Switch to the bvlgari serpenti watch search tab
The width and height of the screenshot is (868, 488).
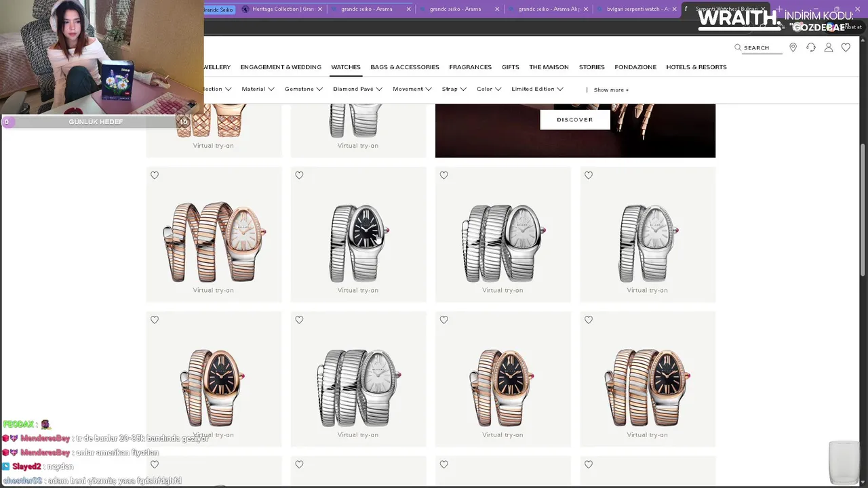pyautogui.click(x=637, y=9)
